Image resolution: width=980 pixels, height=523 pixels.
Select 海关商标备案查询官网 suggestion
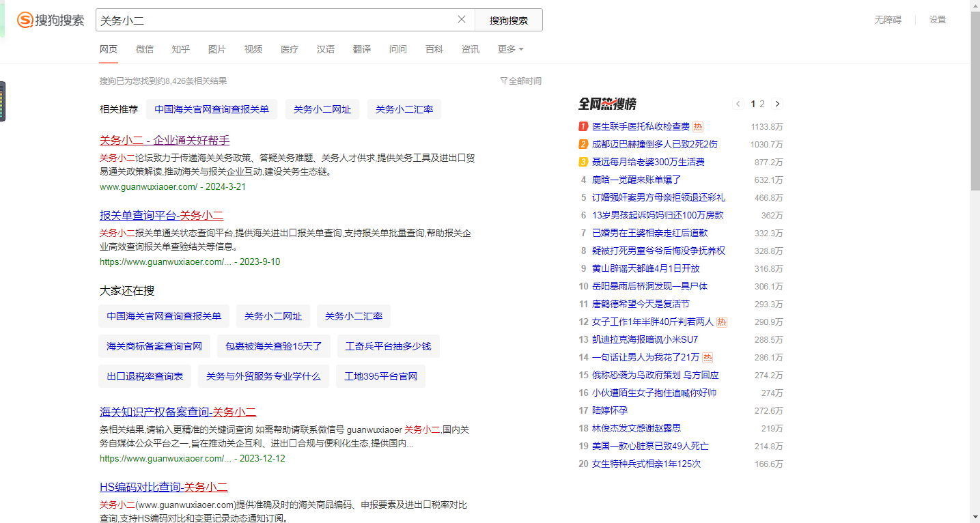point(154,346)
